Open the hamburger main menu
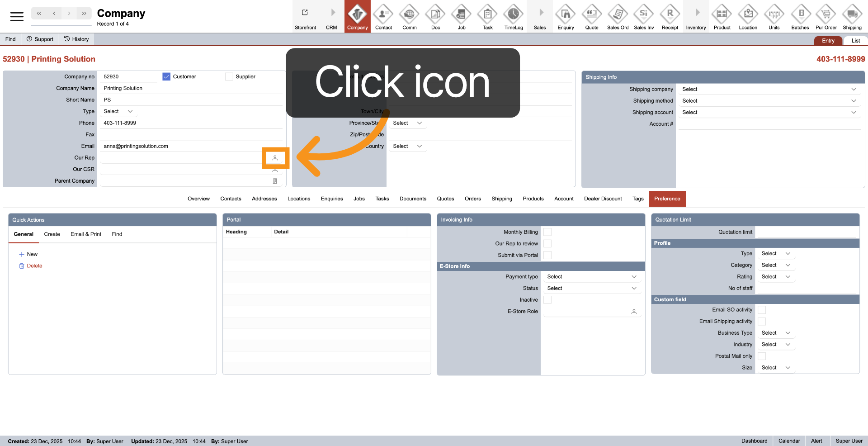 (17, 17)
